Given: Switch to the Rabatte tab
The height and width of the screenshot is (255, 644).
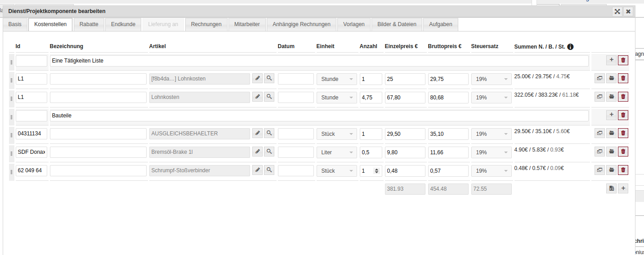Looking at the screenshot, I should click(89, 24).
